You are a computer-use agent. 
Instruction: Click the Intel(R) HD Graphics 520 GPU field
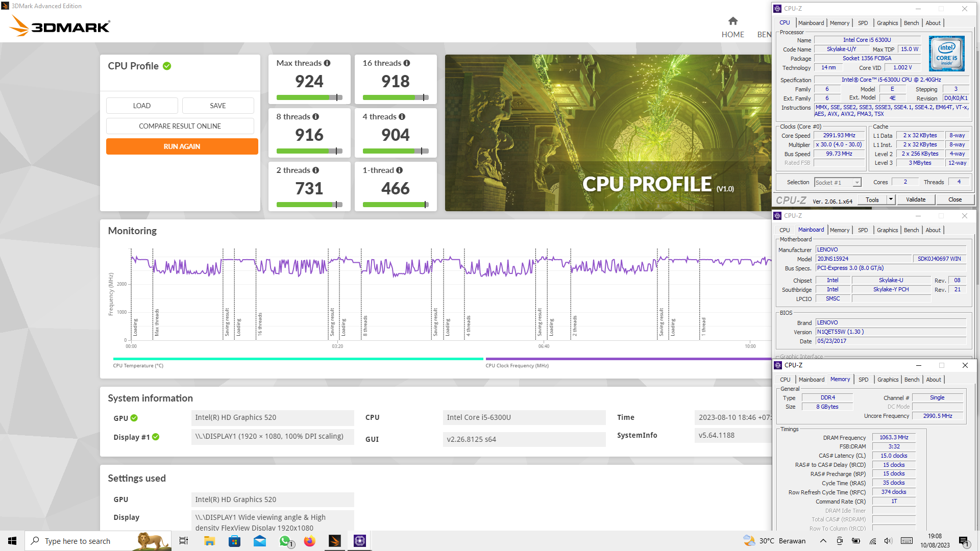(273, 417)
